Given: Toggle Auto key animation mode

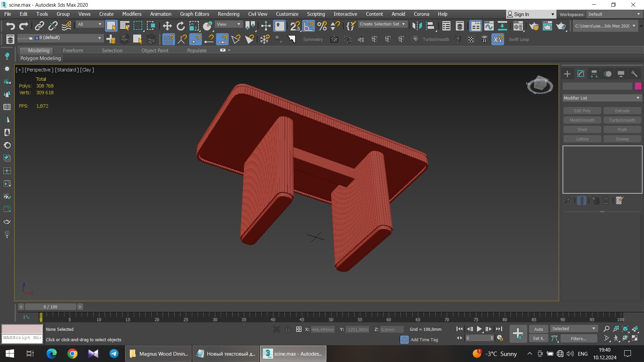Looking at the screenshot, I should coord(538,329).
